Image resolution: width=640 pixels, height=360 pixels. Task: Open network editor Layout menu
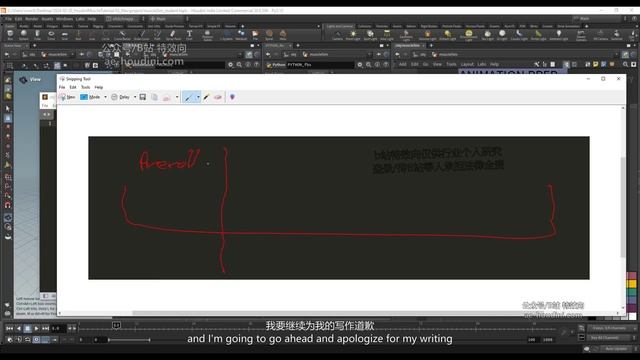coord(467,64)
